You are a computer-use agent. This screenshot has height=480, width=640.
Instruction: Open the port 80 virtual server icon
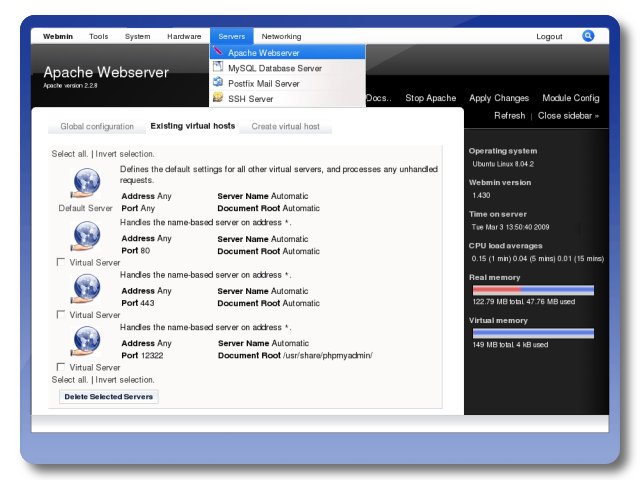86,236
